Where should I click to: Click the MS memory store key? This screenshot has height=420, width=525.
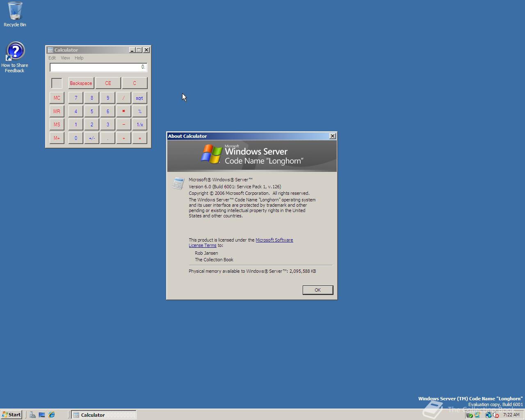(x=57, y=124)
